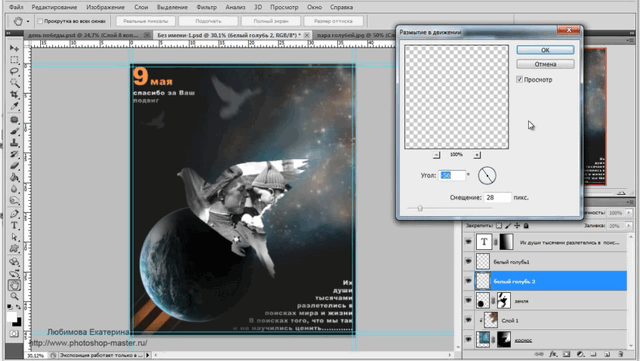
Task: Select the Move tool
Action: [x=14, y=48]
